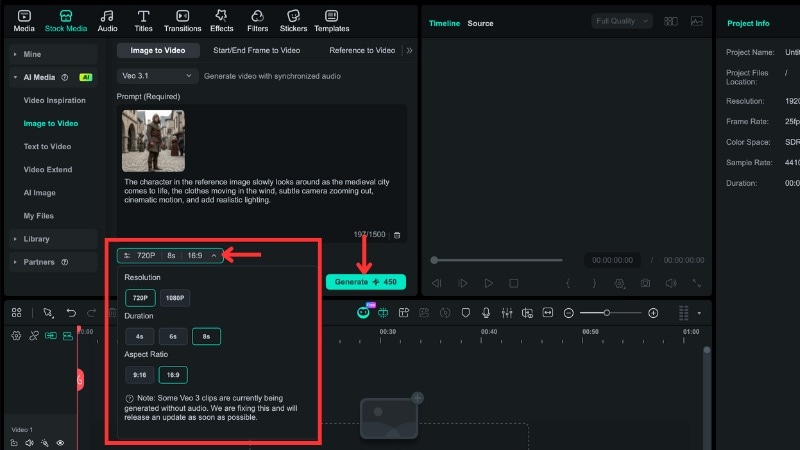
Task: Click the preview volume icon
Action: point(671,283)
